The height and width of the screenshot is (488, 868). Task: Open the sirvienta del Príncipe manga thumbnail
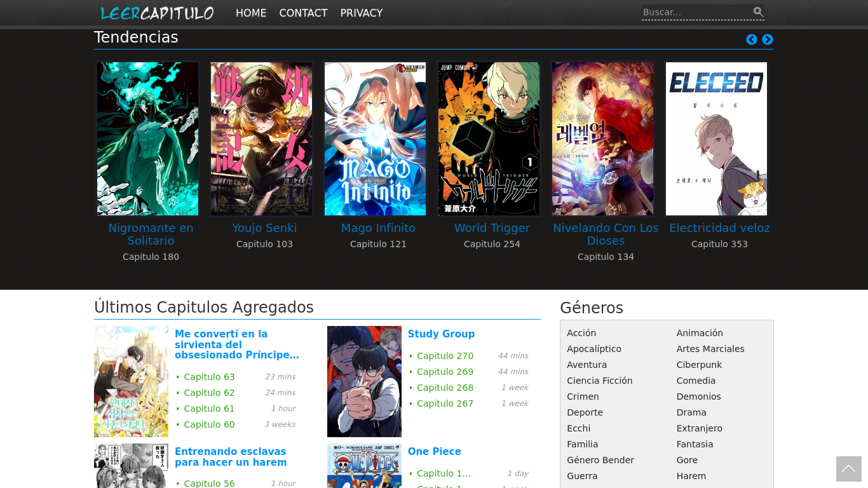pos(131,381)
